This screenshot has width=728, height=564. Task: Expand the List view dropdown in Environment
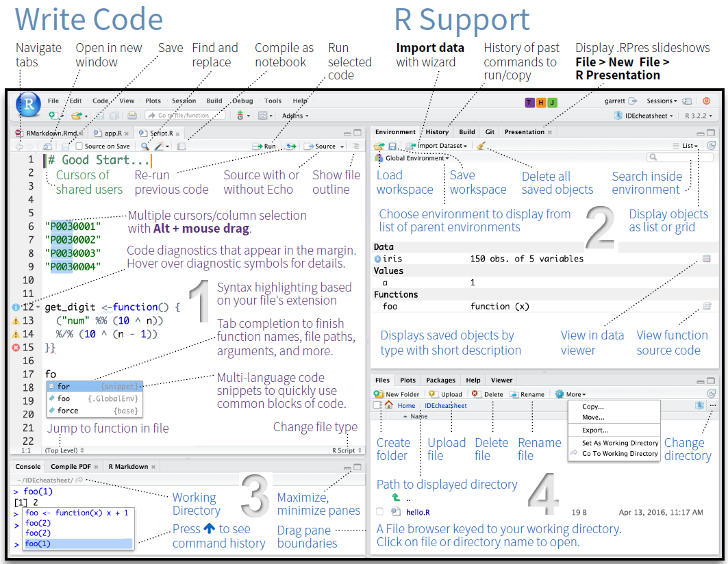click(x=689, y=146)
